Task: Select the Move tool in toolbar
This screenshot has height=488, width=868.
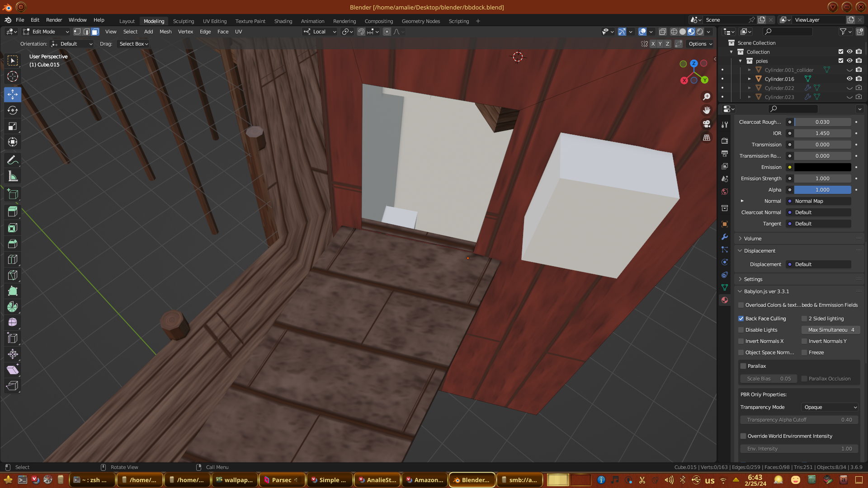Action: pos(13,94)
